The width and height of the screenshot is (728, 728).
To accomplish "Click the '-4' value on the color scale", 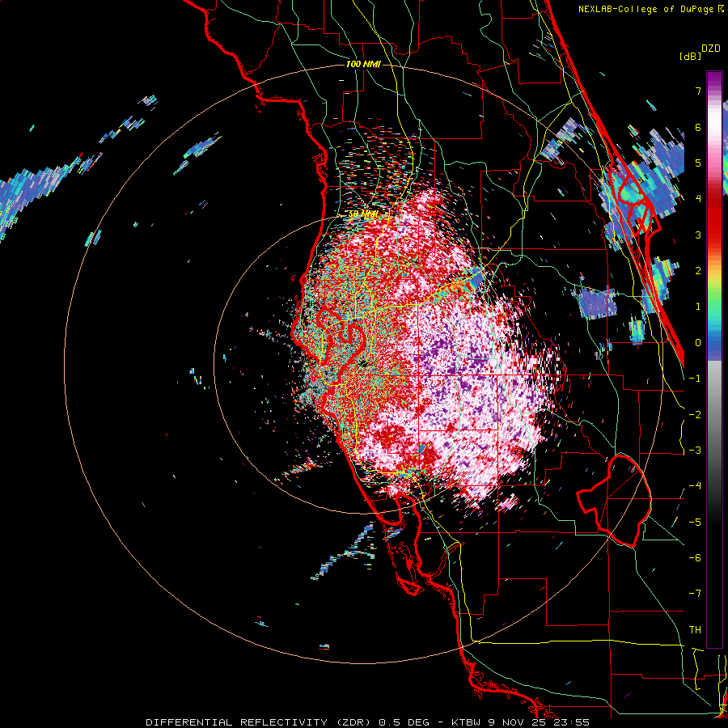I will click(695, 485).
